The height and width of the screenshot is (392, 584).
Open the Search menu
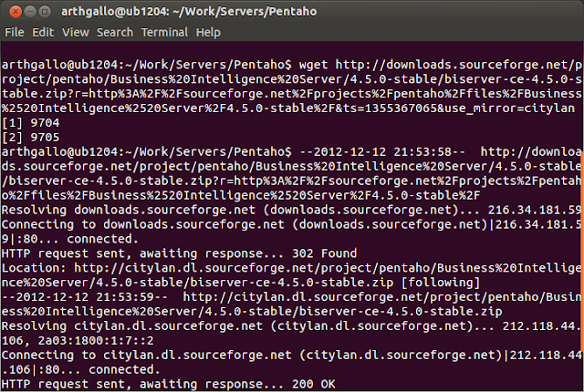[114, 32]
